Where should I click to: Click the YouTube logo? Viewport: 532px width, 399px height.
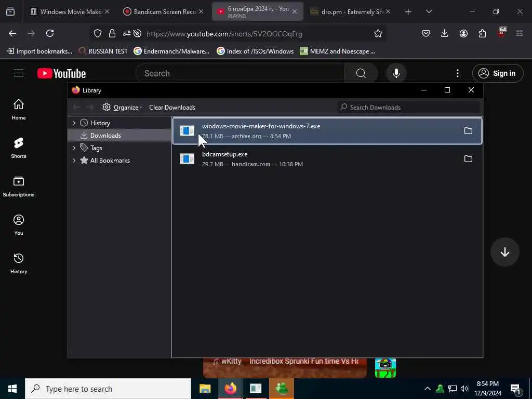pos(62,73)
